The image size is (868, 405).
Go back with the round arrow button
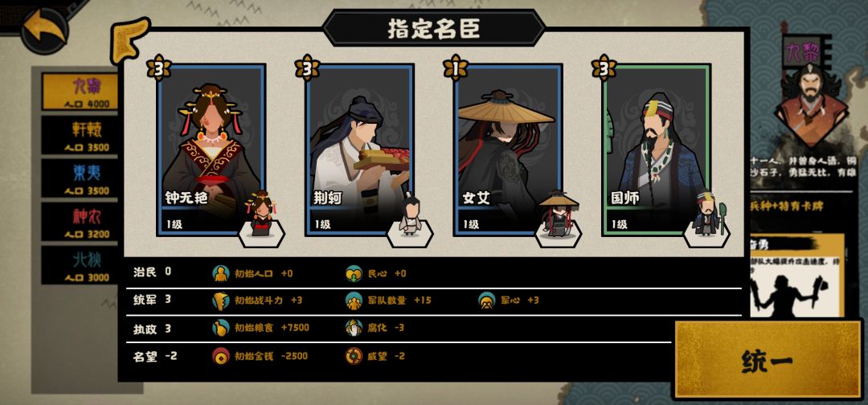click(44, 29)
